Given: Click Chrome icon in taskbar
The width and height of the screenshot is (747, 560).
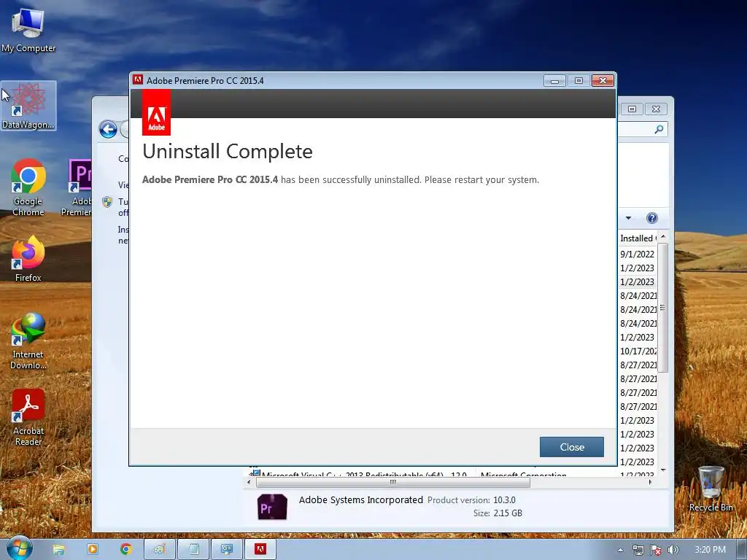Looking at the screenshot, I should tap(125, 549).
